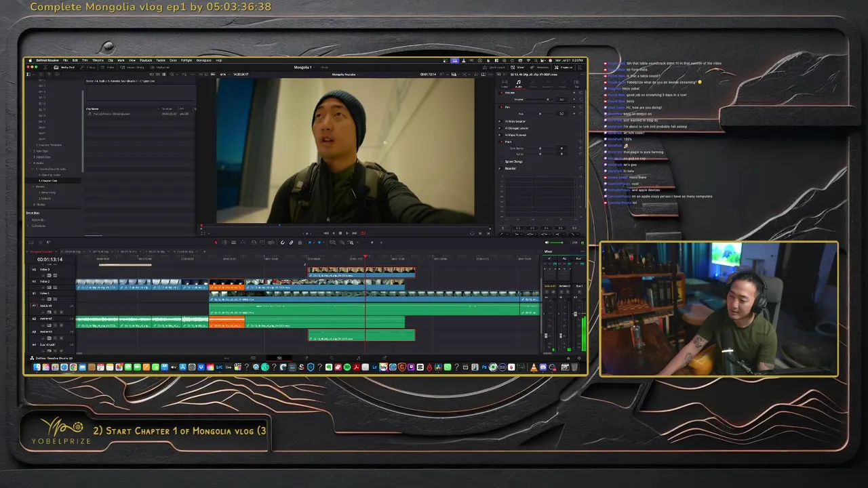Jump to first frame button
This screenshot has width=868, height=488.
[326, 233]
